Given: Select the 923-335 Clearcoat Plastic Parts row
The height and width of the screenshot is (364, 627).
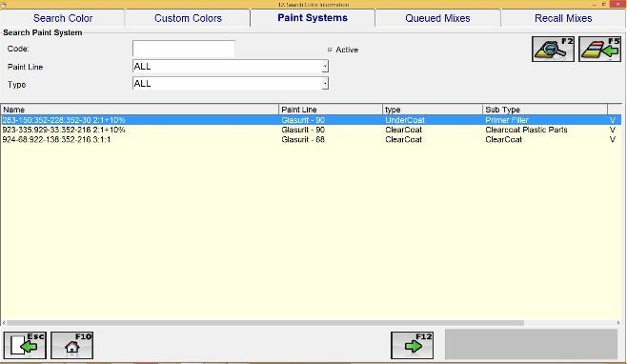Looking at the screenshot, I should pyautogui.click(x=311, y=130).
